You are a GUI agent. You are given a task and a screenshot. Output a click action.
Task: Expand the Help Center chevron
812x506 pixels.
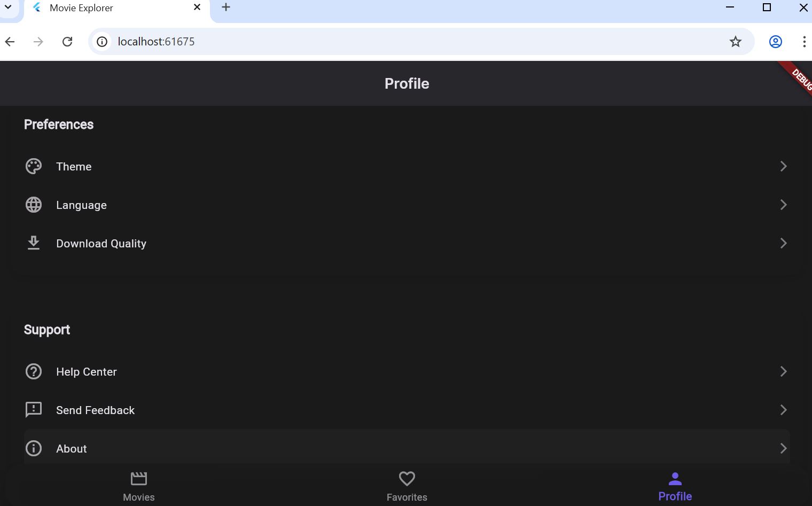tap(783, 371)
